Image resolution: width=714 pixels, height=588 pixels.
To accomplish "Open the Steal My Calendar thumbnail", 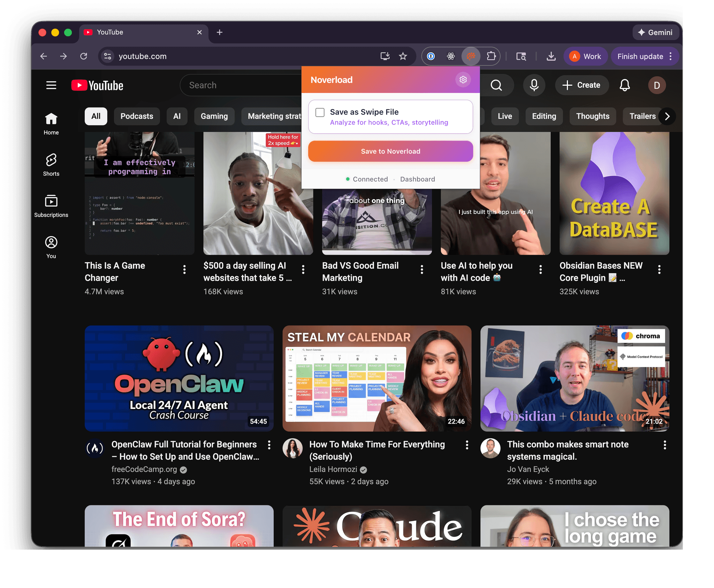I will point(377,379).
